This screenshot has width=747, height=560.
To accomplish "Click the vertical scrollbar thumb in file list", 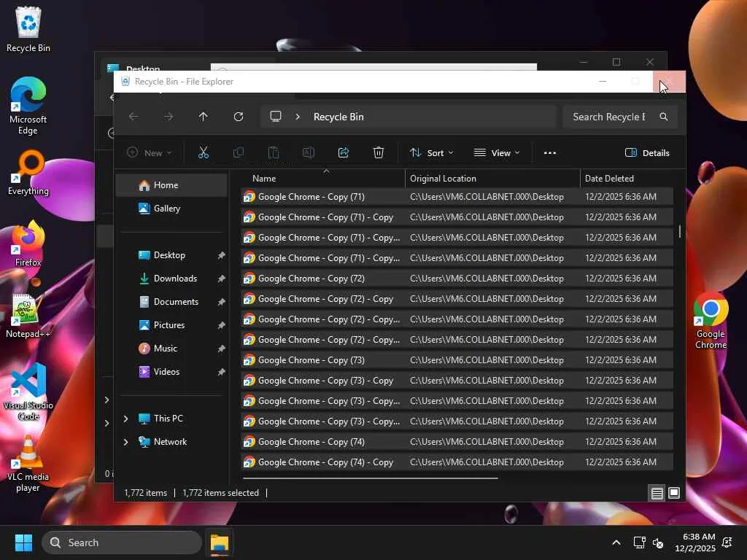I will coord(680,231).
